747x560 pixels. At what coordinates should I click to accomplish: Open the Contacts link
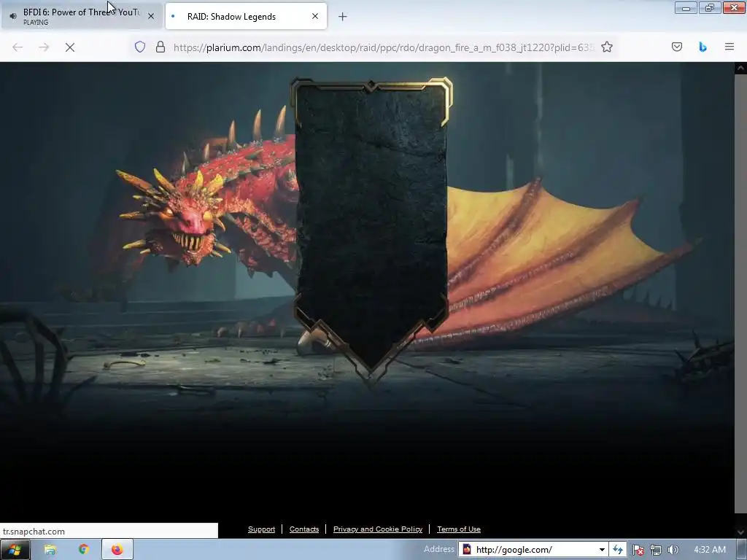click(x=304, y=529)
